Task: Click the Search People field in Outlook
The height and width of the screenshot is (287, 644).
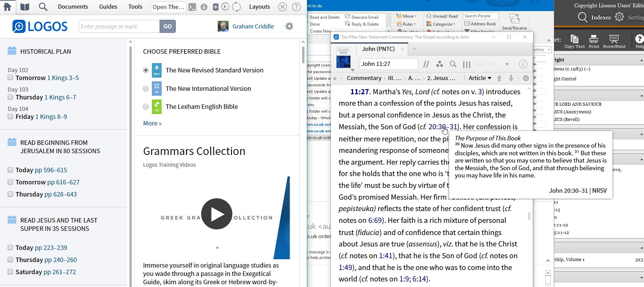Action: coord(481,16)
